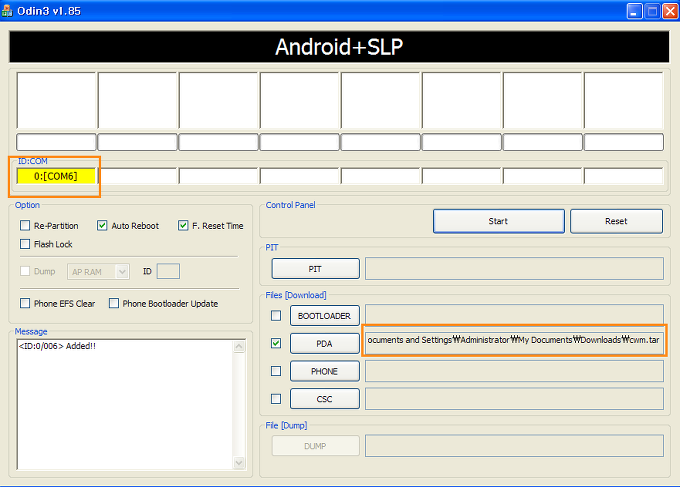The height and width of the screenshot is (487, 680).
Task: Click the CSC file button
Action: [324, 399]
